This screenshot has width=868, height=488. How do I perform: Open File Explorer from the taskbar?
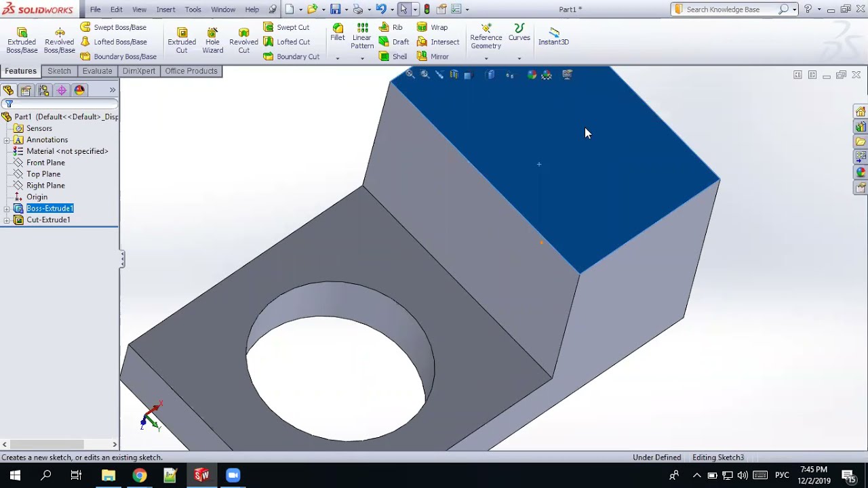click(108, 475)
